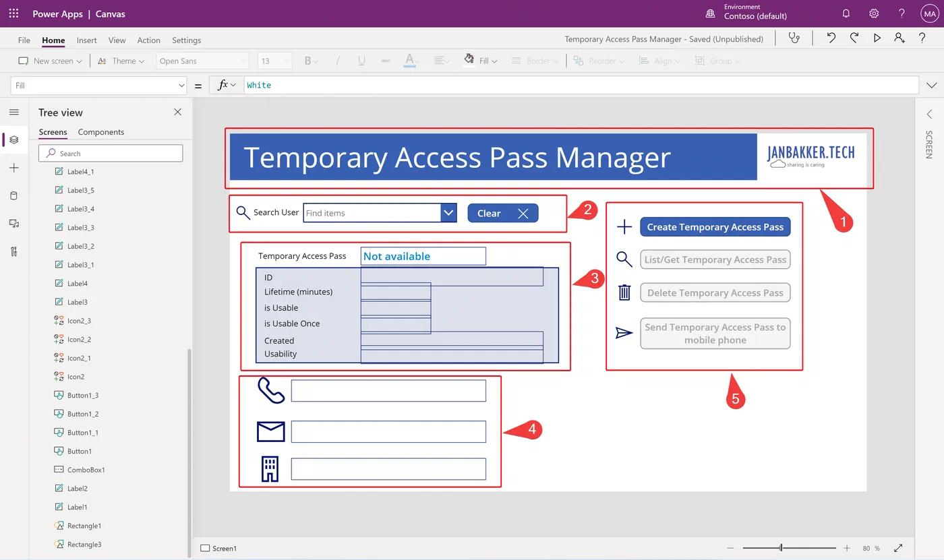Viewport: 944px width, 560px height.
Task: Open the Open Sans font dropdown
Action: pos(203,61)
